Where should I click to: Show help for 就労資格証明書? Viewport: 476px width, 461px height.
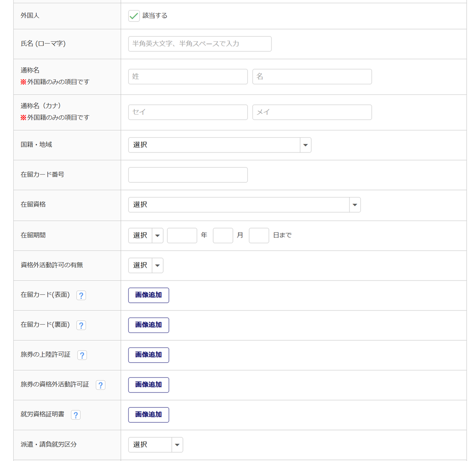click(76, 415)
